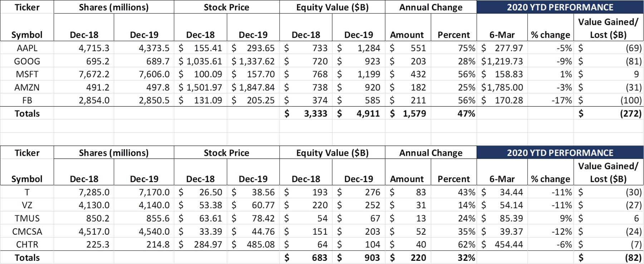Image resolution: width=644 pixels, height=264 pixels.
Task: Click the CHTR ticker symbol cell
Action: [27, 244]
